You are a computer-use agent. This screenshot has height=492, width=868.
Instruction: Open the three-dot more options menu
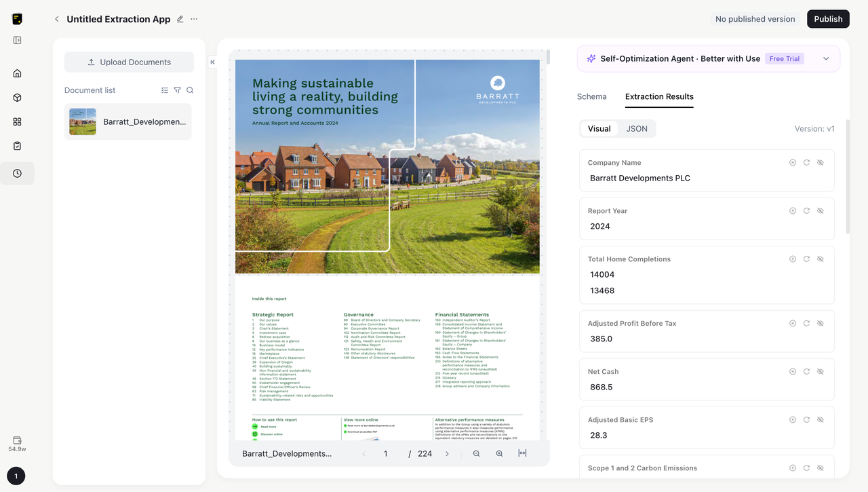click(195, 19)
